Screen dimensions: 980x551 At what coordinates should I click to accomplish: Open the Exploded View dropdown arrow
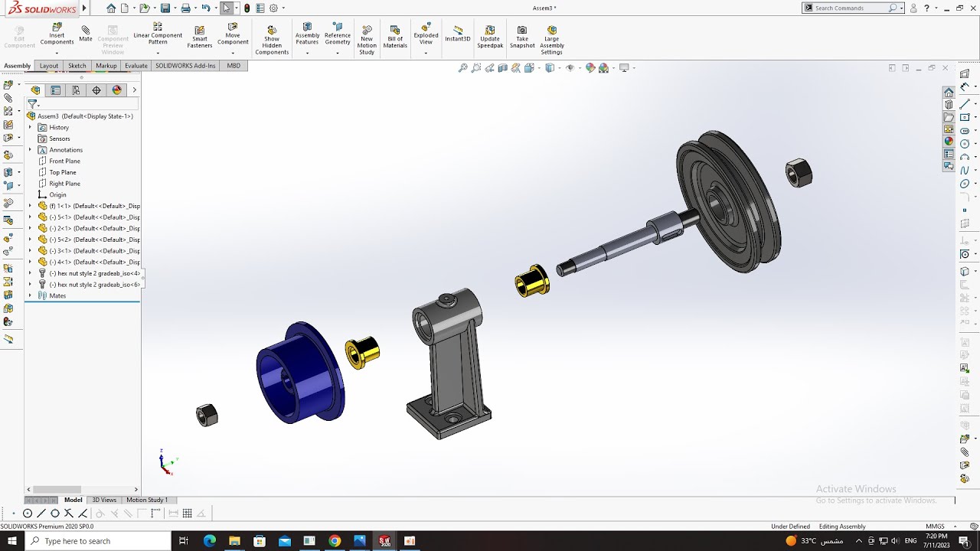[x=426, y=53]
